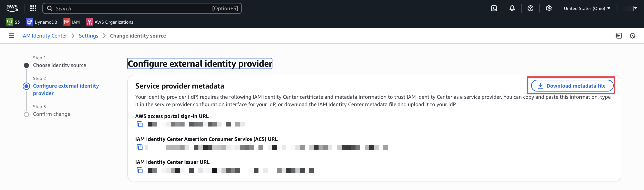644x190 pixels.
Task: Focus the AWS search field
Action: point(142,8)
